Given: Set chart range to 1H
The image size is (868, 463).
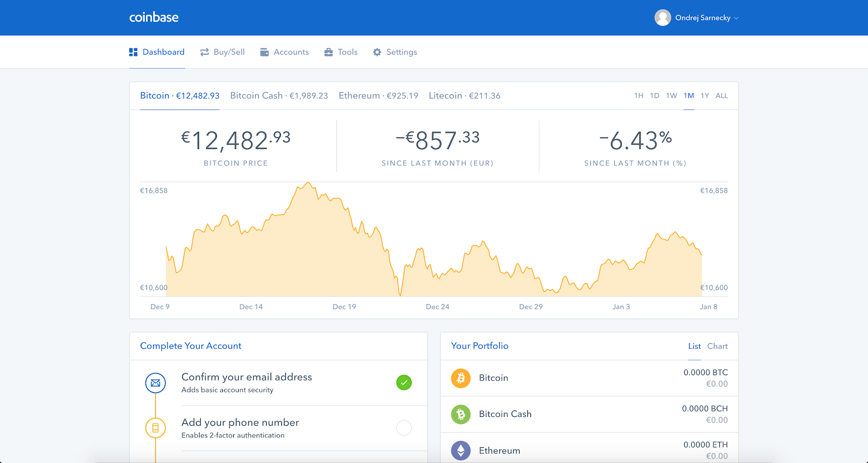Looking at the screenshot, I should tap(639, 95).
